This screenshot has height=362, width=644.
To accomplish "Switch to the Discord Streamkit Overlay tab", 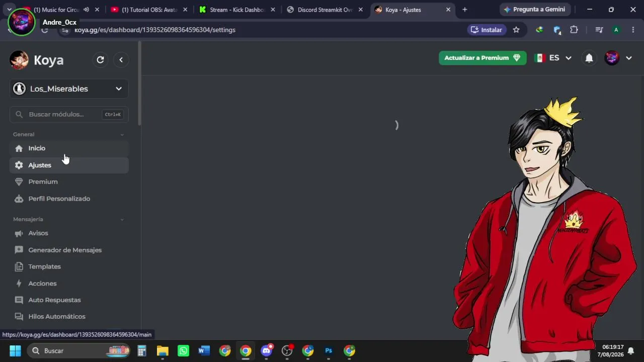I will pyautogui.click(x=325, y=10).
